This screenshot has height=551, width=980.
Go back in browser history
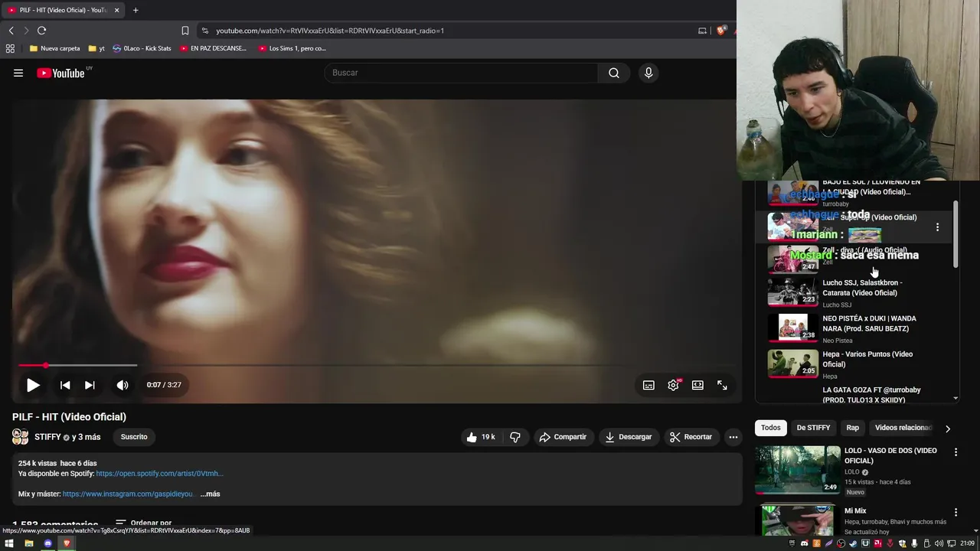click(x=11, y=31)
